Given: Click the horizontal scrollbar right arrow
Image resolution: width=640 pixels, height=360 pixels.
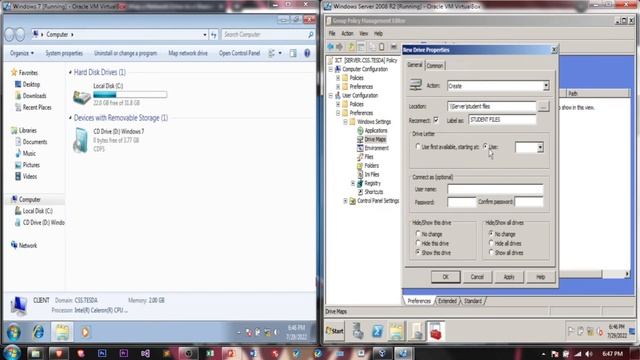Looking at the screenshot, I should pos(627,274).
